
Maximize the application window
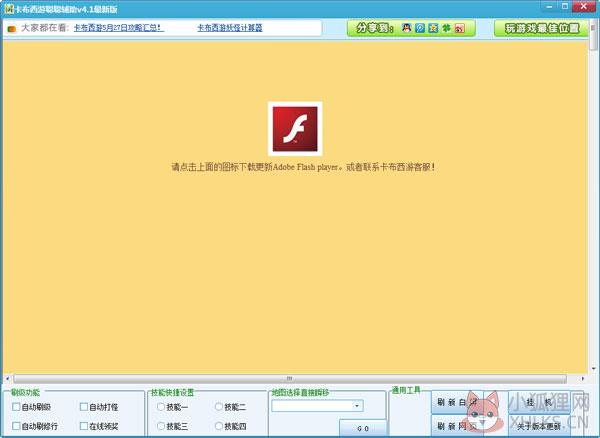(x=565, y=6)
